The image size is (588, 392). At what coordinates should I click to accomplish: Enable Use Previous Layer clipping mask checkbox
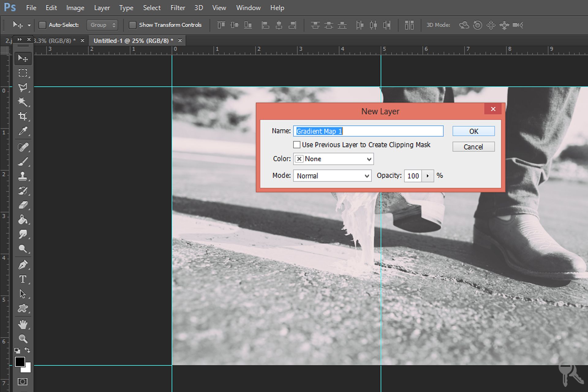pyautogui.click(x=296, y=145)
